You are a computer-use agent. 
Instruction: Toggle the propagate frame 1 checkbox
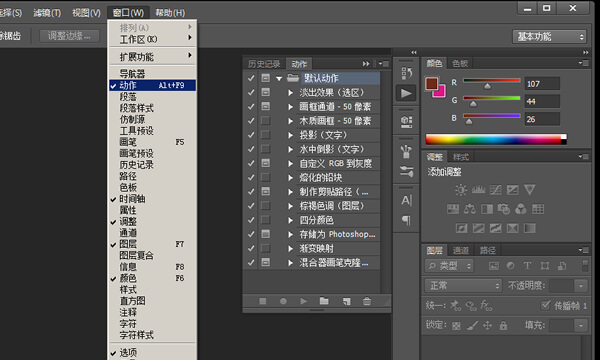[545, 305]
